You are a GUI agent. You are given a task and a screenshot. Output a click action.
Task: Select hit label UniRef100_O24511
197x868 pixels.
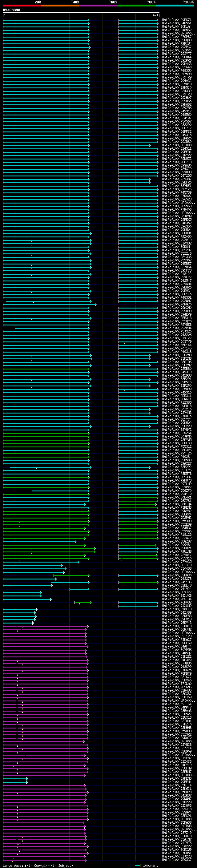point(177,149)
